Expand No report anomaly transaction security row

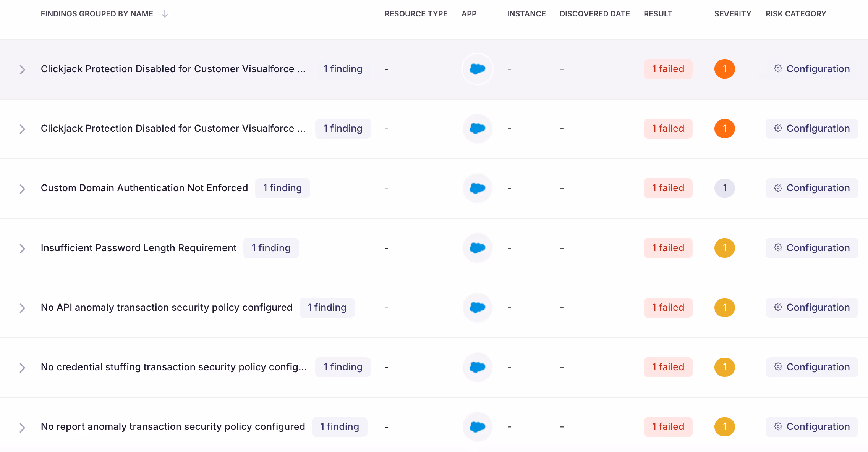tap(22, 427)
